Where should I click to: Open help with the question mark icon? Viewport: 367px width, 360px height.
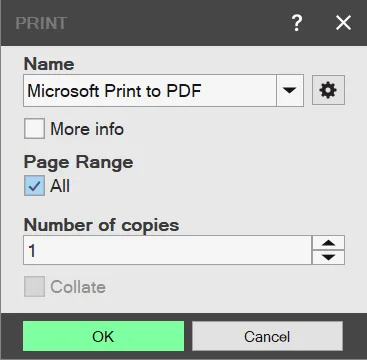(x=296, y=23)
